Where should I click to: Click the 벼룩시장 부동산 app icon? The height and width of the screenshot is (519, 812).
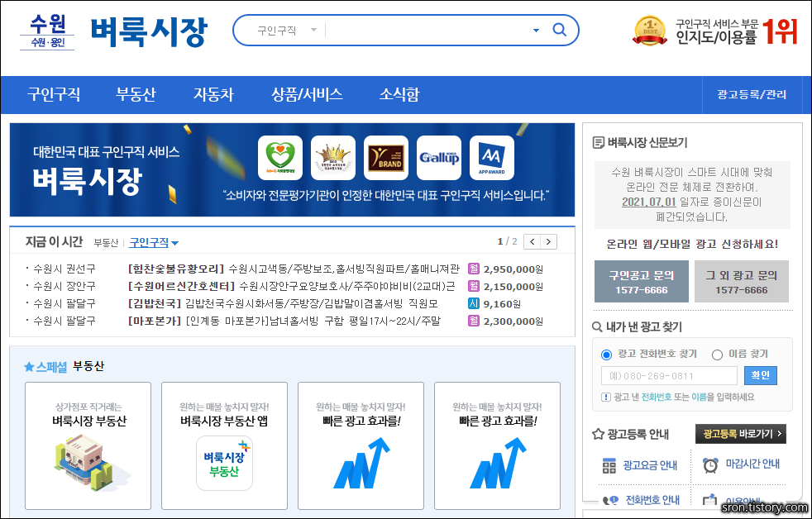click(x=224, y=463)
